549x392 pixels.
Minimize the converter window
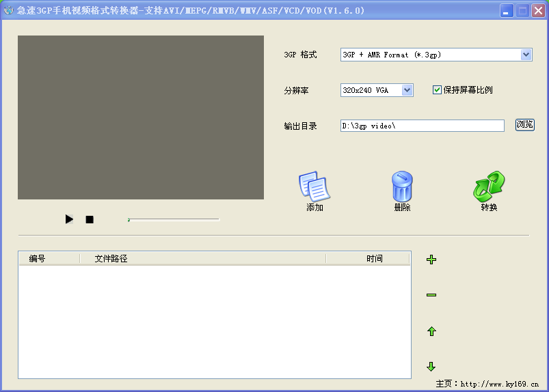tap(507, 11)
